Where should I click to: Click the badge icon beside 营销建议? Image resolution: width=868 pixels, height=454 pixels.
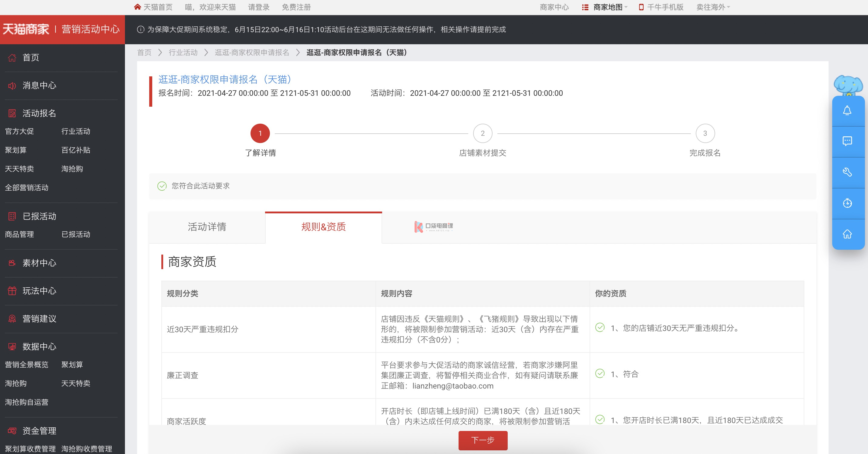(x=12, y=319)
